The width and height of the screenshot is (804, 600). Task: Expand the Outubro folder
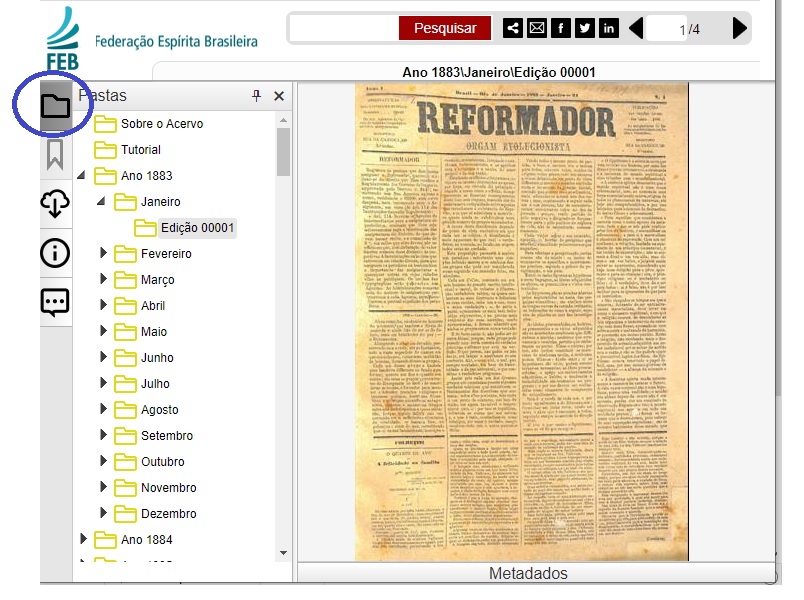pyautogui.click(x=103, y=461)
